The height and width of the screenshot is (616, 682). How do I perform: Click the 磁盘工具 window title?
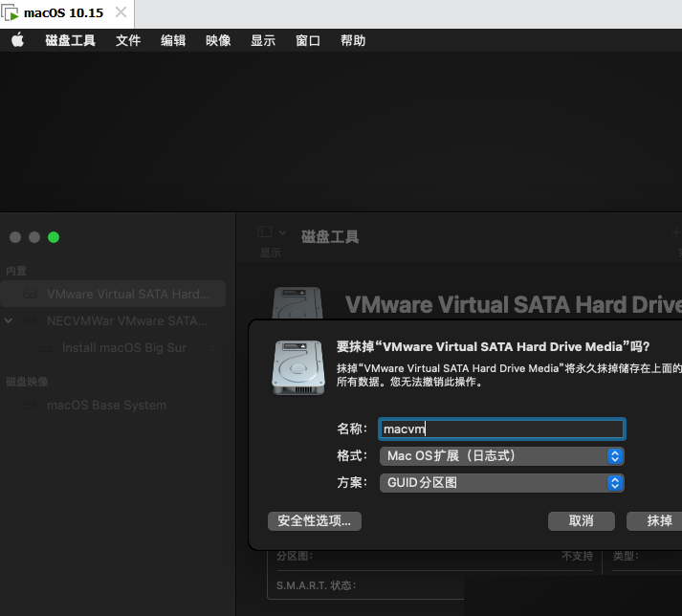tap(330, 236)
